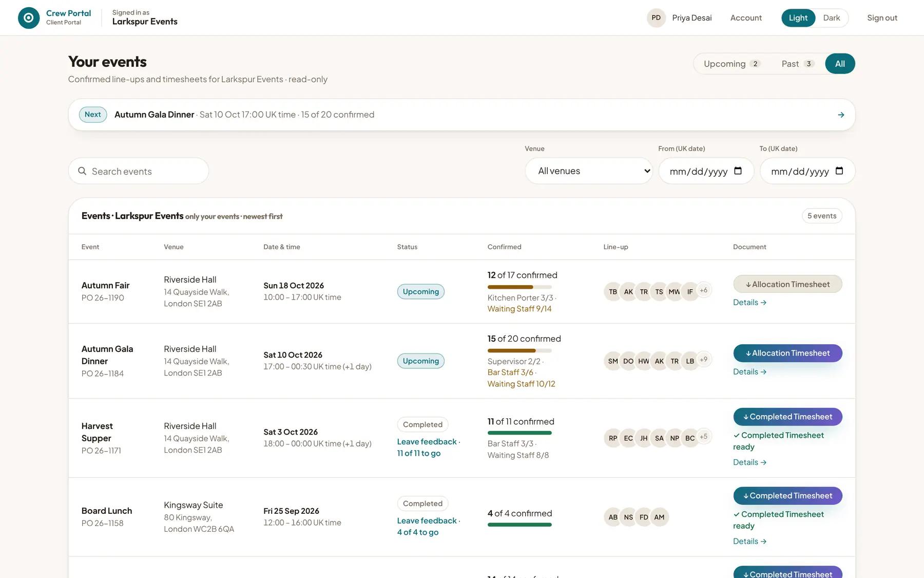Click the +6 more crew badge

pos(704,290)
